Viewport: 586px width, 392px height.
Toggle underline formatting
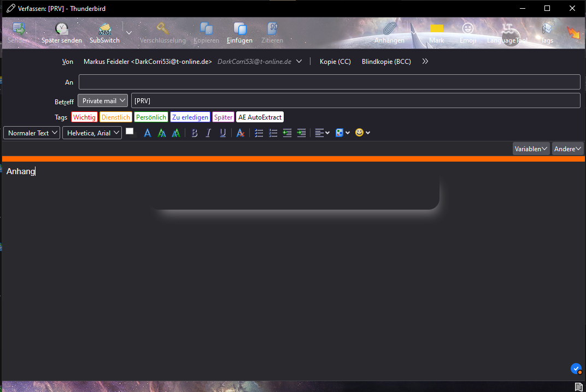coord(222,133)
